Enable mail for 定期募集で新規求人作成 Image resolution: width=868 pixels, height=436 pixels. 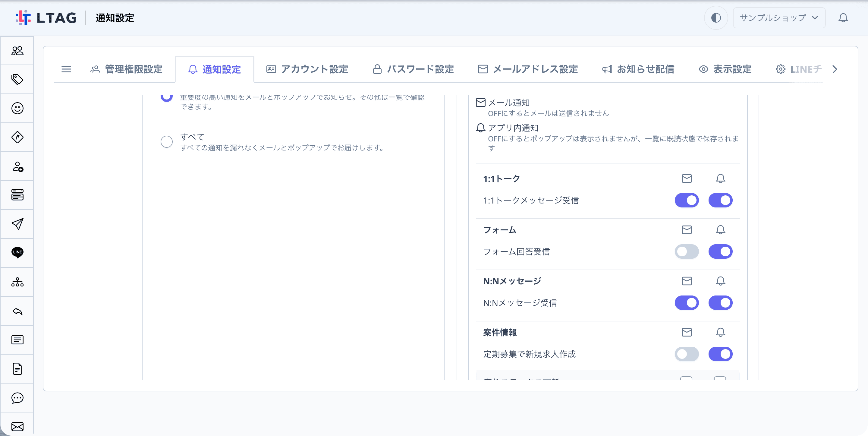click(x=687, y=354)
